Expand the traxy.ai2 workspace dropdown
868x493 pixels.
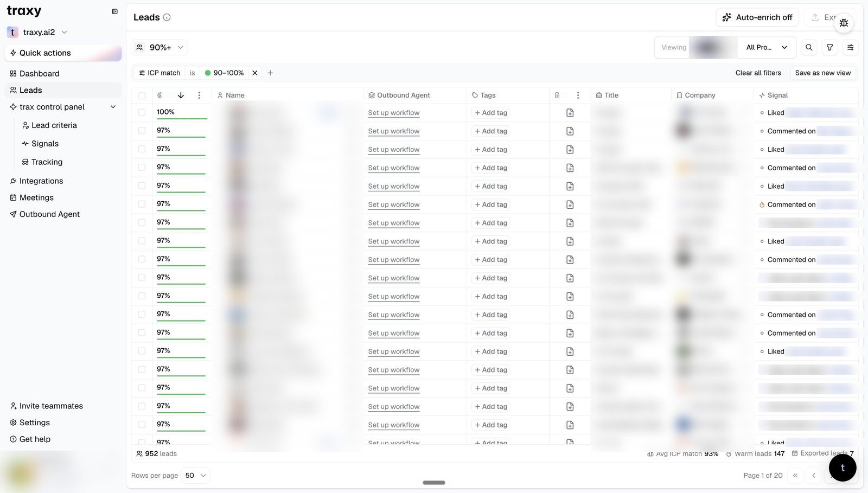point(37,32)
